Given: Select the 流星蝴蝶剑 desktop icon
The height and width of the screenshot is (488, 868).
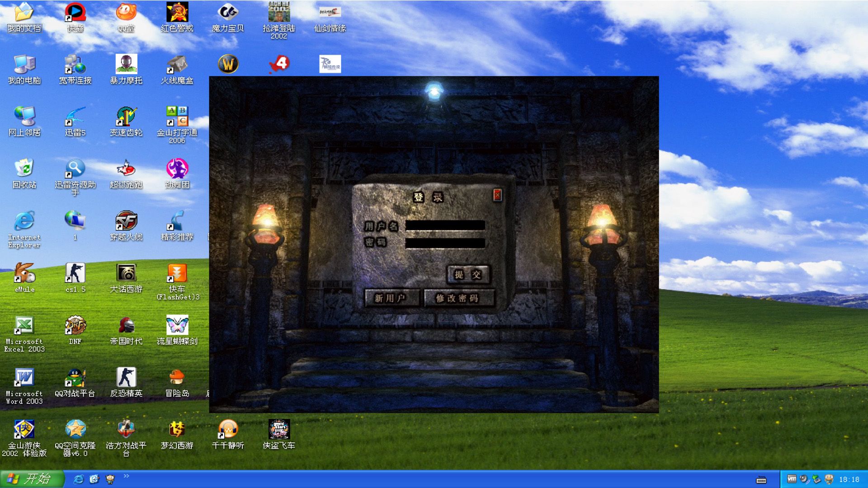Looking at the screenshot, I should [x=177, y=330].
